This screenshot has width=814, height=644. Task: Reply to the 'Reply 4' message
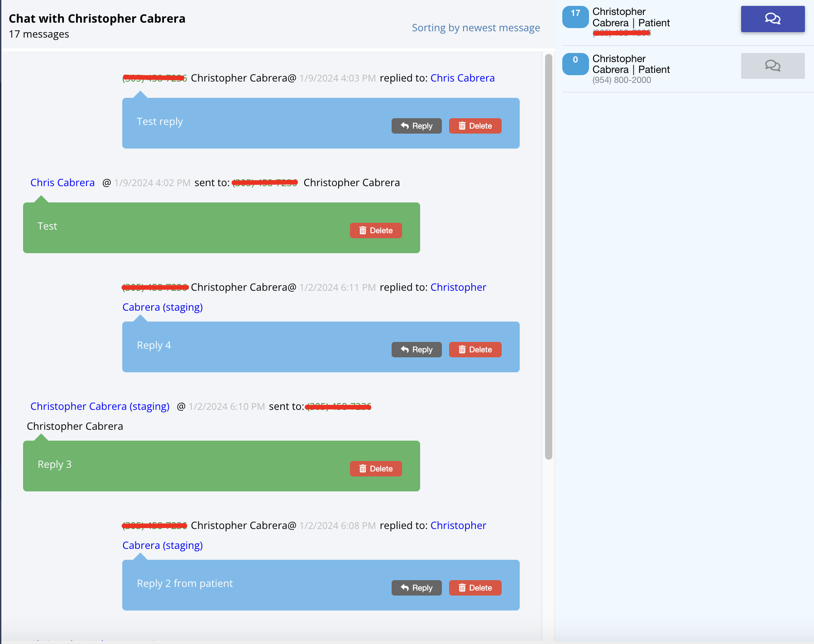tap(416, 350)
